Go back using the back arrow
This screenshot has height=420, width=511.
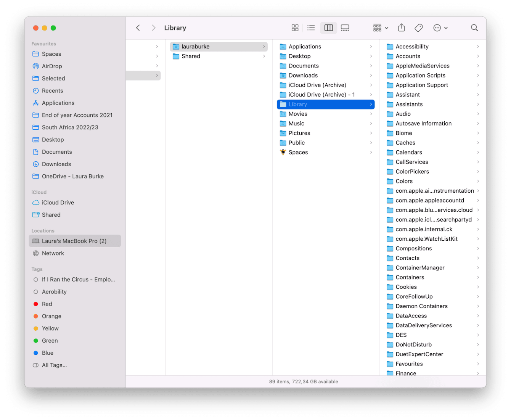tap(138, 27)
